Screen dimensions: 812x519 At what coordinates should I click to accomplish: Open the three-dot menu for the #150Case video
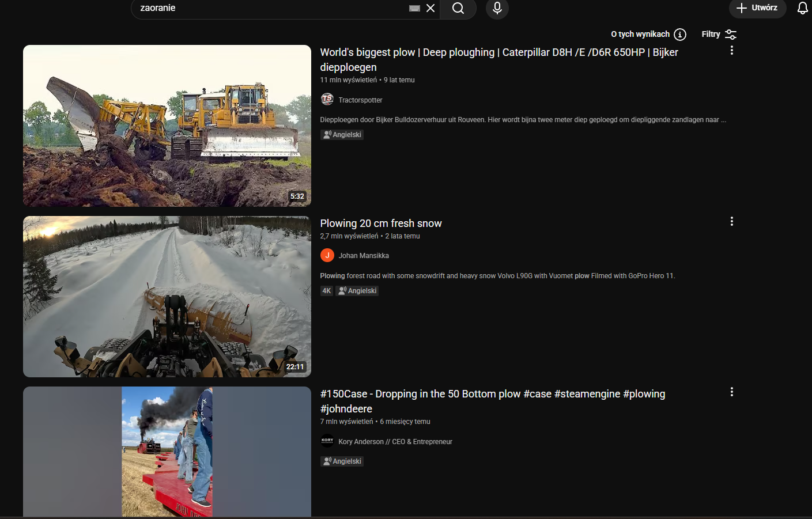pyautogui.click(x=732, y=392)
